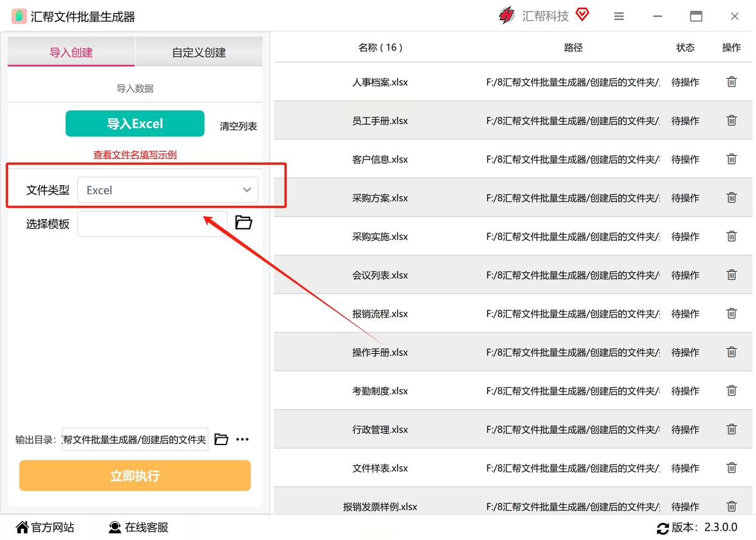Switch to the 导入创建 tab

[x=71, y=52]
